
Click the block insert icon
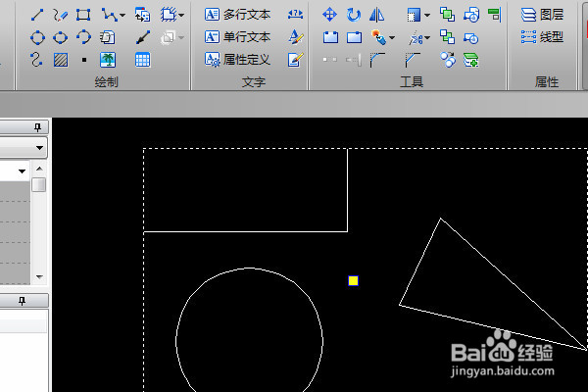click(x=142, y=15)
